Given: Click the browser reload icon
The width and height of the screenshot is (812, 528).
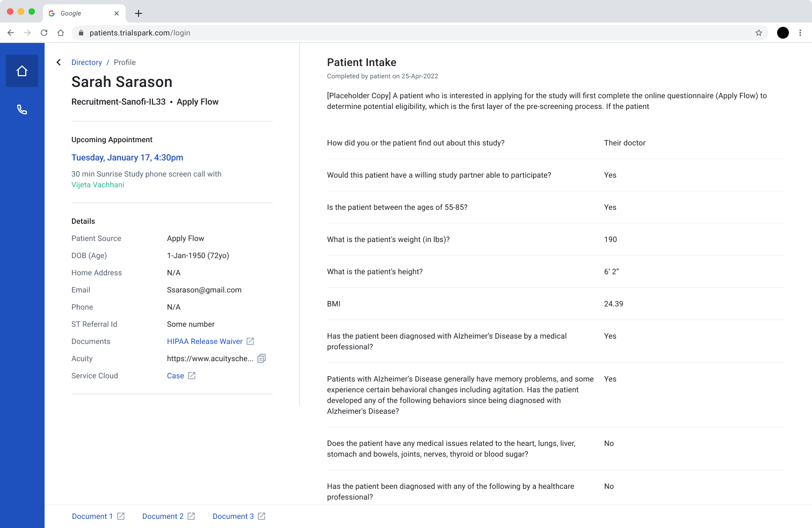Looking at the screenshot, I should pyautogui.click(x=44, y=33).
